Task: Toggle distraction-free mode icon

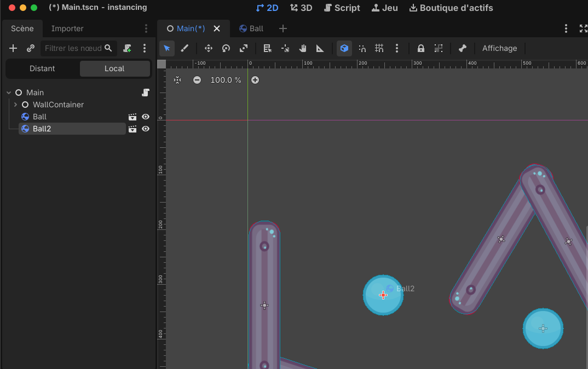Action: click(x=583, y=28)
